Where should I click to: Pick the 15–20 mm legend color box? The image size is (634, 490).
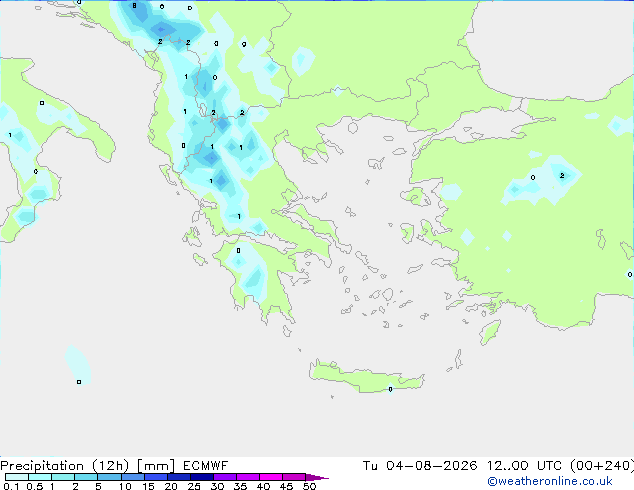pos(156,477)
